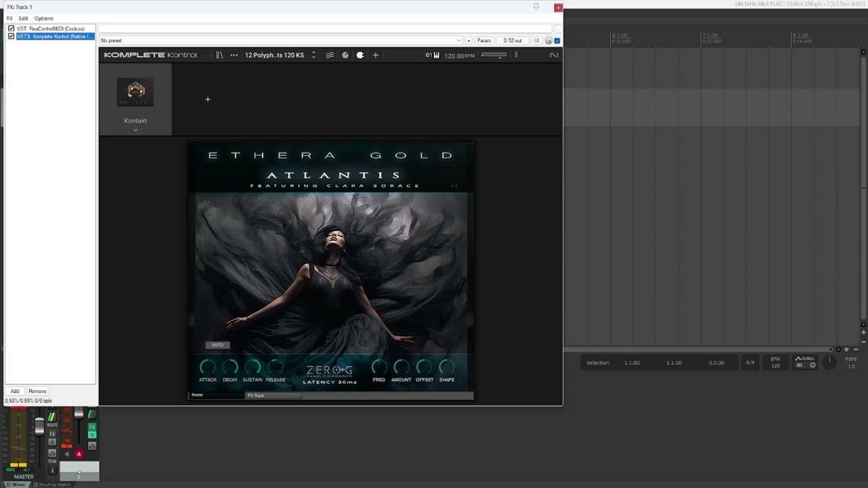Adjust the wet/dry knob in FX window

[x=549, y=41]
